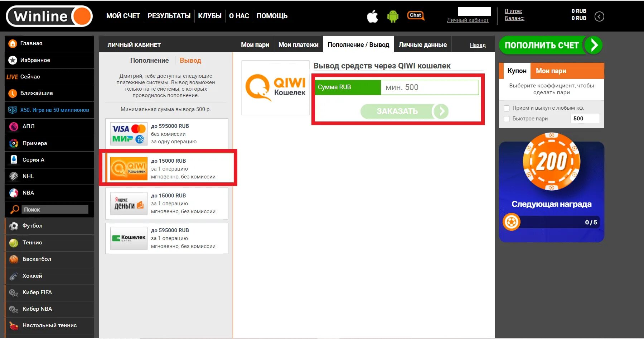The height and width of the screenshot is (339, 644).
Task: Switch to Мои пари tab in cabinet
Action: 255,45
